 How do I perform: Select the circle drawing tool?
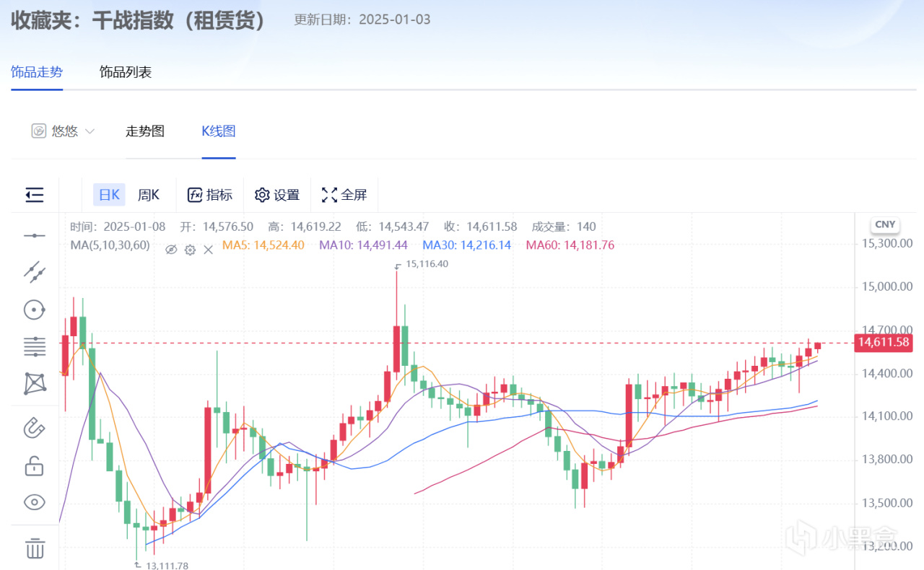(x=35, y=310)
